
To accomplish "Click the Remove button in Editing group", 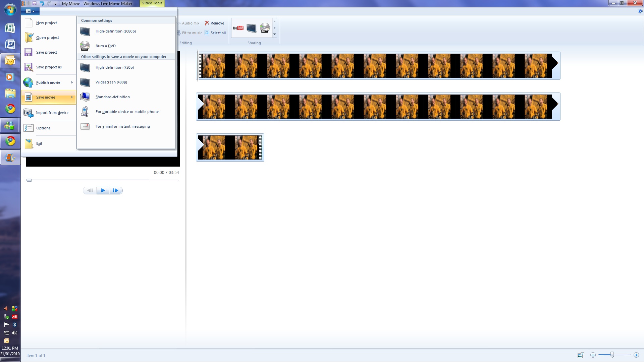I will pyautogui.click(x=214, y=23).
